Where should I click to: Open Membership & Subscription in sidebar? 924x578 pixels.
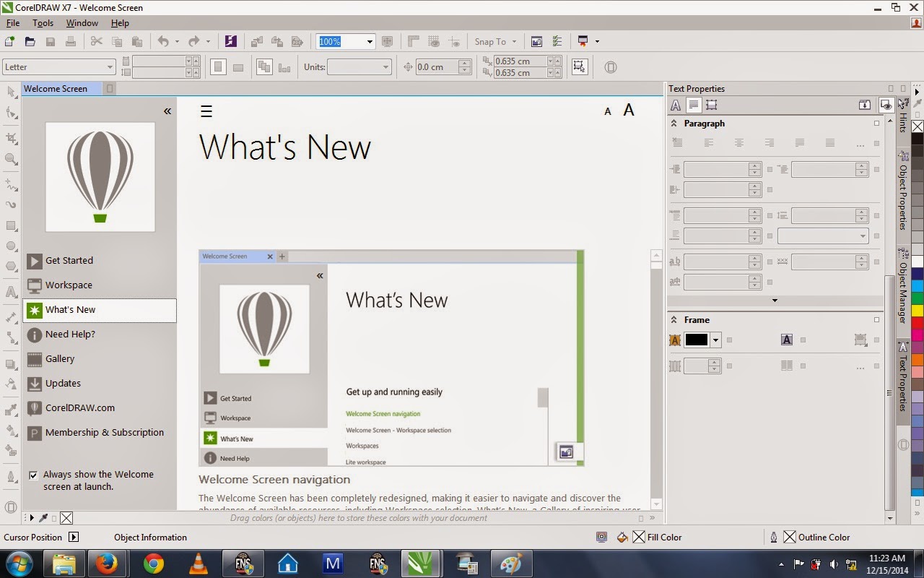click(x=100, y=433)
